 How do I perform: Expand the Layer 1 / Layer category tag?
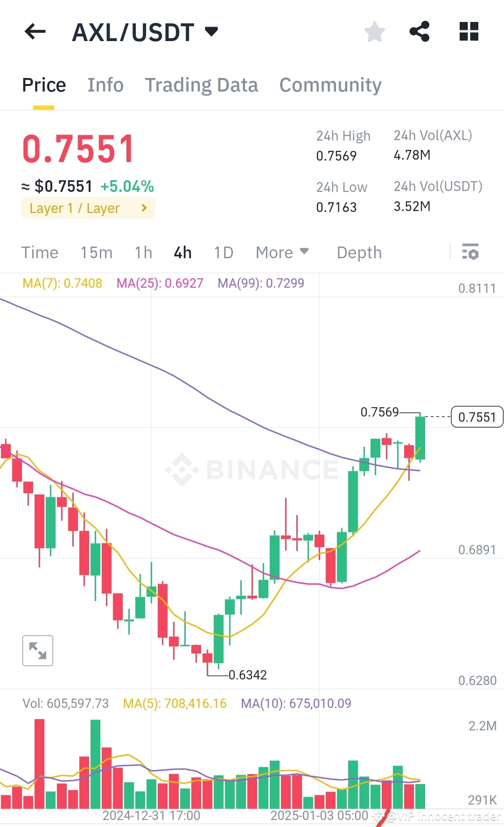click(x=88, y=208)
